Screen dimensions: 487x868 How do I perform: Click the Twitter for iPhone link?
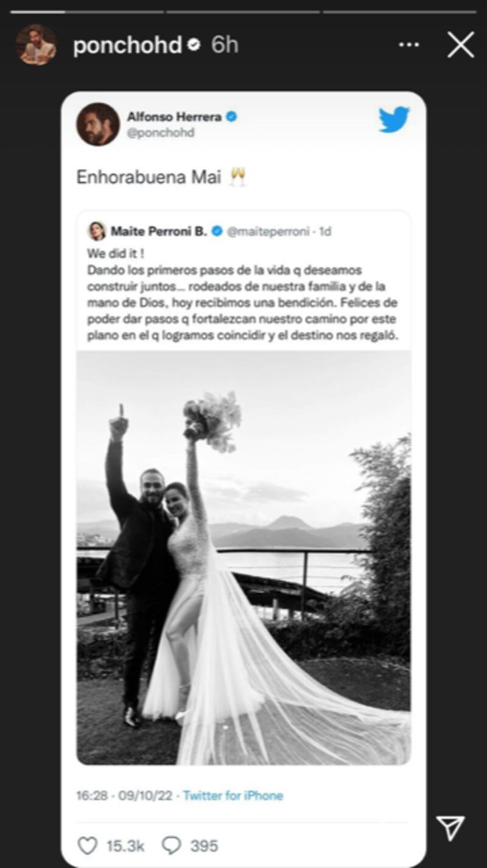coord(233,796)
